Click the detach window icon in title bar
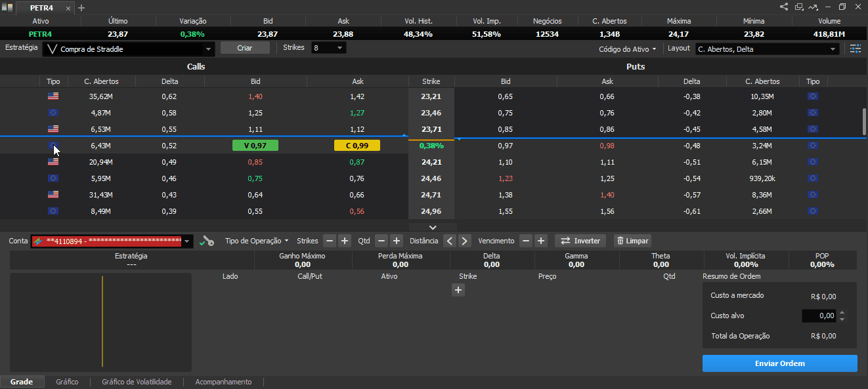868x389 pixels. point(799,7)
